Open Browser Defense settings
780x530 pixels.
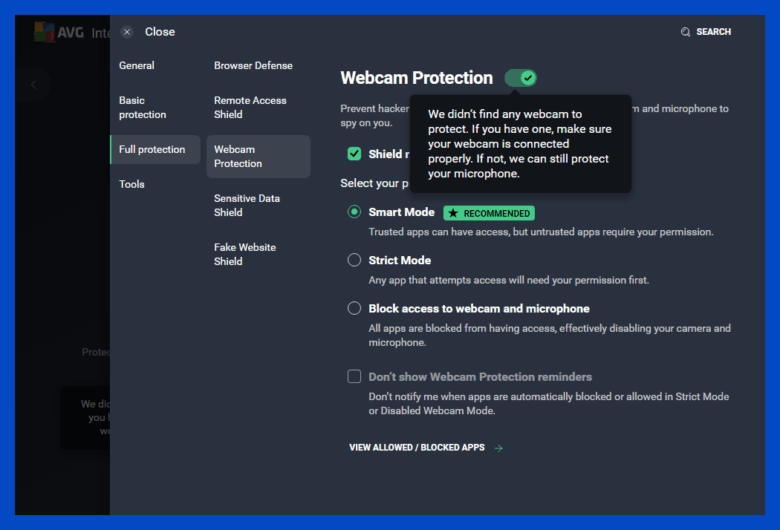pyautogui.click(x=253, y=66)
